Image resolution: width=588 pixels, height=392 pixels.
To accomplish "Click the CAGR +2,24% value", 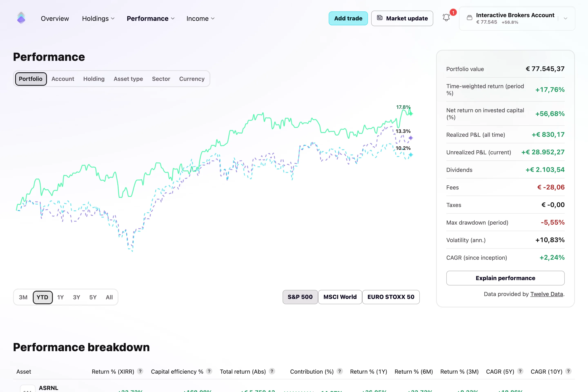I will coord(552,257).
